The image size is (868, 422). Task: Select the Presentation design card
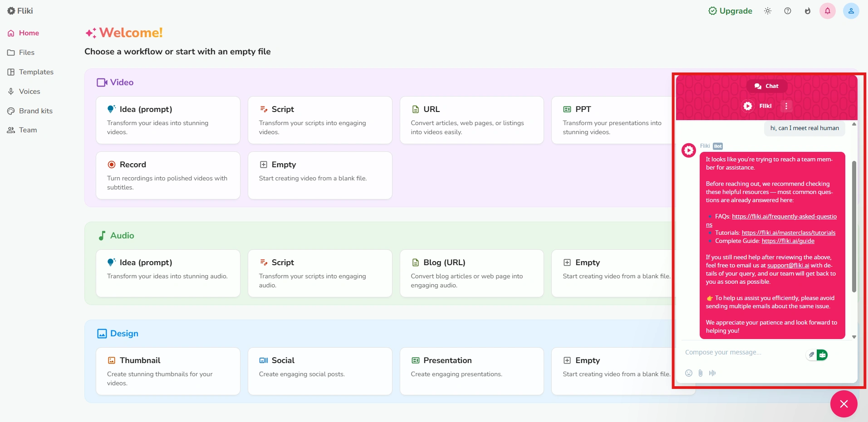(x=472, y=371)
